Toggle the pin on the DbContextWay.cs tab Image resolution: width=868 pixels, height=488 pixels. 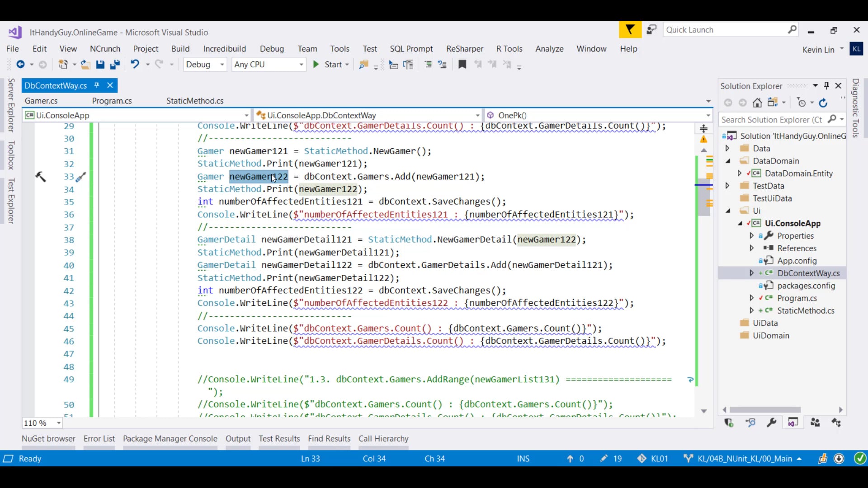coord(96,85)
